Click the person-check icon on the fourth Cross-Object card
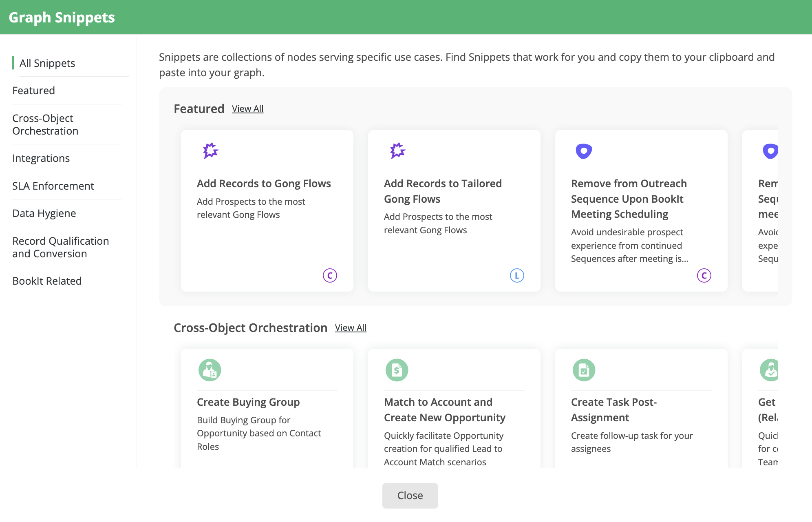This screenshot has width=812, height=522. (x=769, y=370)
